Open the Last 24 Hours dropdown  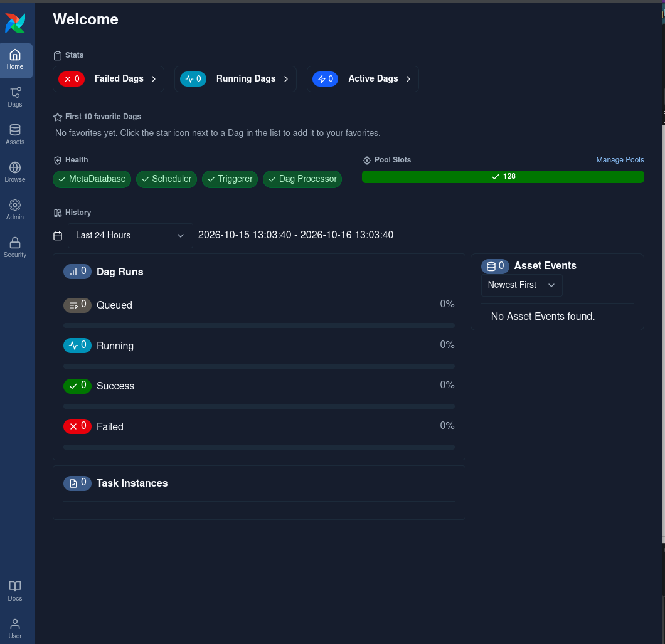coord(130,236)
